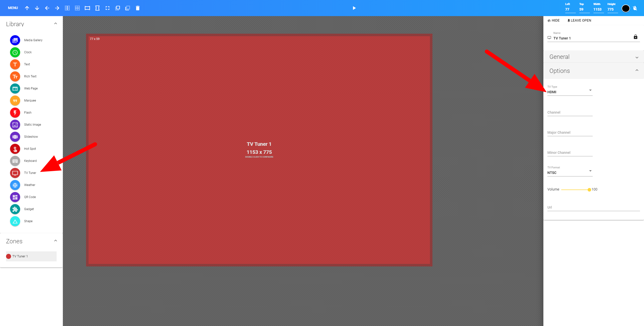Click the fullscreen zone icon

pos(107,8)
